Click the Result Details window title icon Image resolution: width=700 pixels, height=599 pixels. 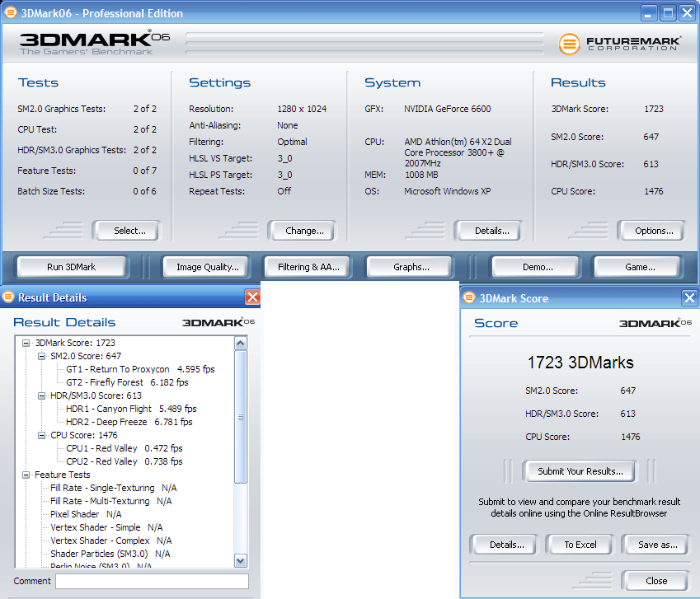[8, 297]
